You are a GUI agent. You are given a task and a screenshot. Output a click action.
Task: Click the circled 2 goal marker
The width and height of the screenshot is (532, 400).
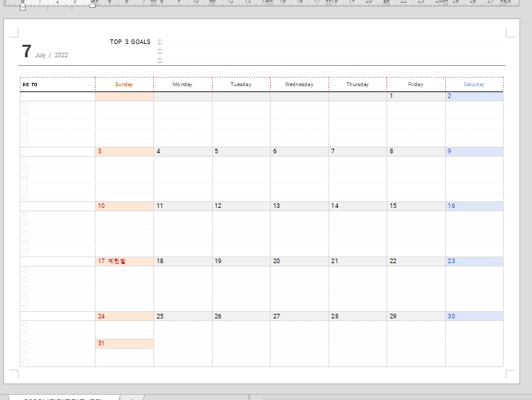click(x=159, y=51)
